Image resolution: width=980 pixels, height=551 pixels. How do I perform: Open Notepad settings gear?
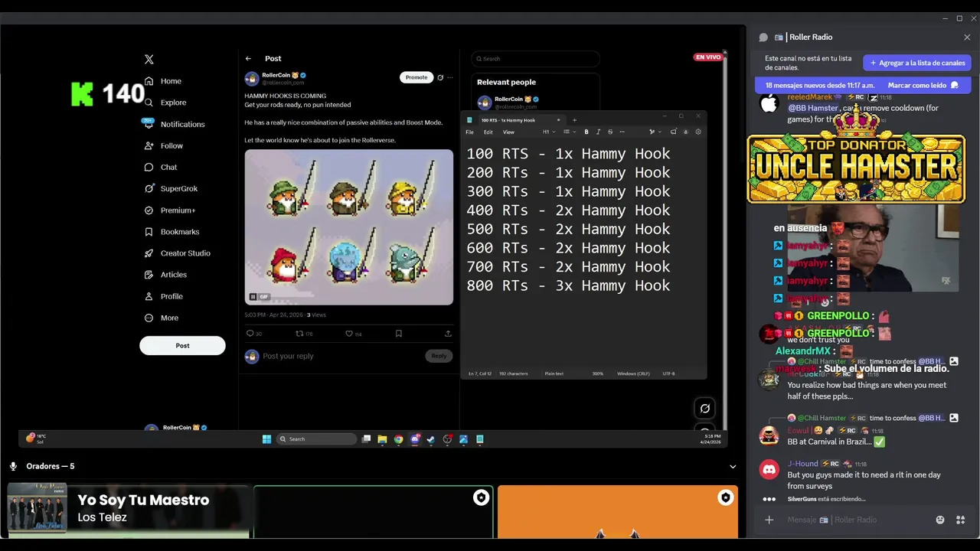click(x=698, y=132)
